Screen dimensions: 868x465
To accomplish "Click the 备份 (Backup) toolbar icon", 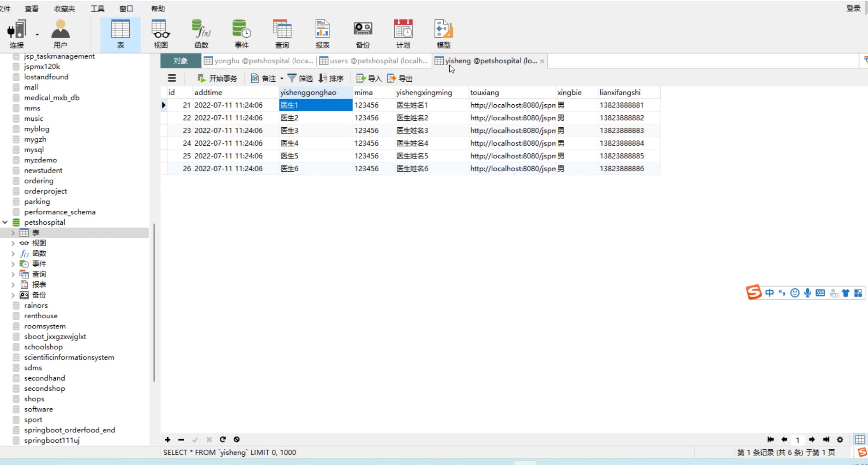I will click(x=363, y=34).
